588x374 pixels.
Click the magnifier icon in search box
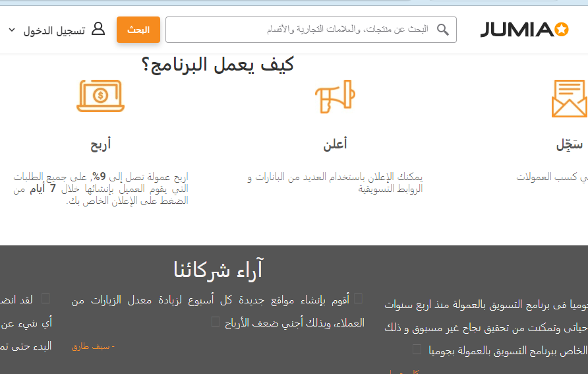pos(443,30)
